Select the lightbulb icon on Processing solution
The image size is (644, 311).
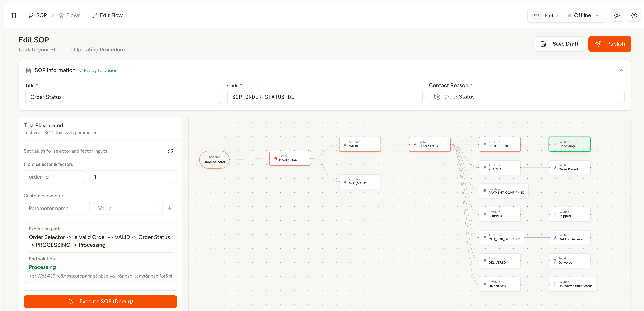pos(555,144)
